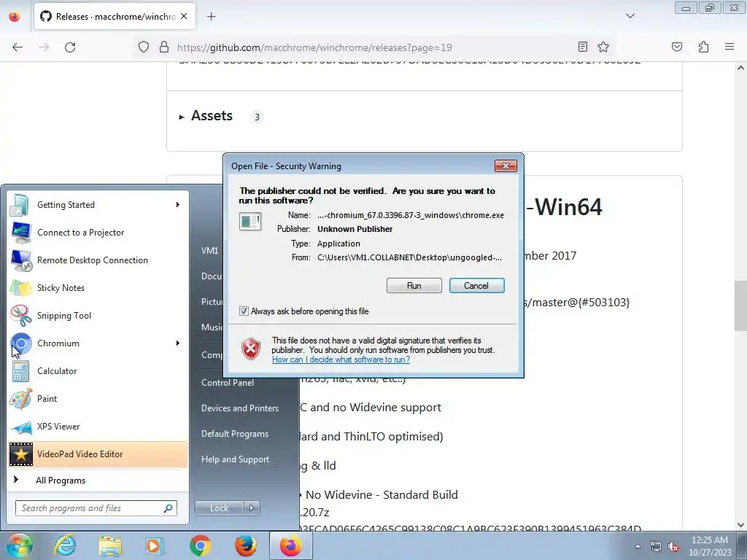
Task: Expand the Chromium jump list arrow
Action: [x=178, y=343]
